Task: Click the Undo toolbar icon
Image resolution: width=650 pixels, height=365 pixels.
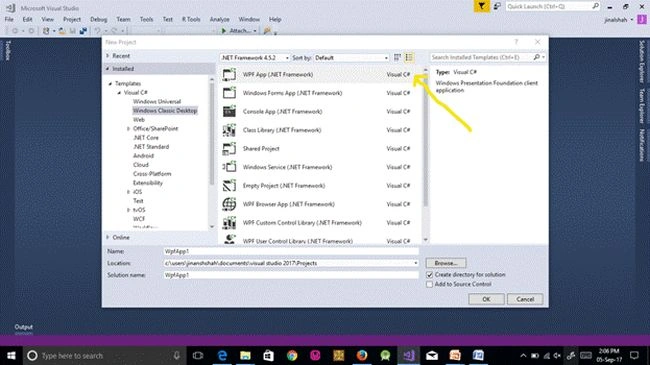Action: click(x=97, y=31)
